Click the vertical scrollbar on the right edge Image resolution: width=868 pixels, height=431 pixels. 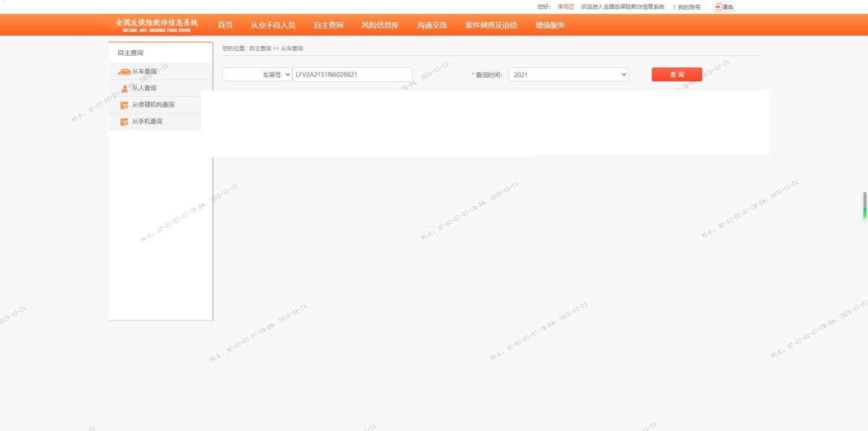[x=865, y=206]
